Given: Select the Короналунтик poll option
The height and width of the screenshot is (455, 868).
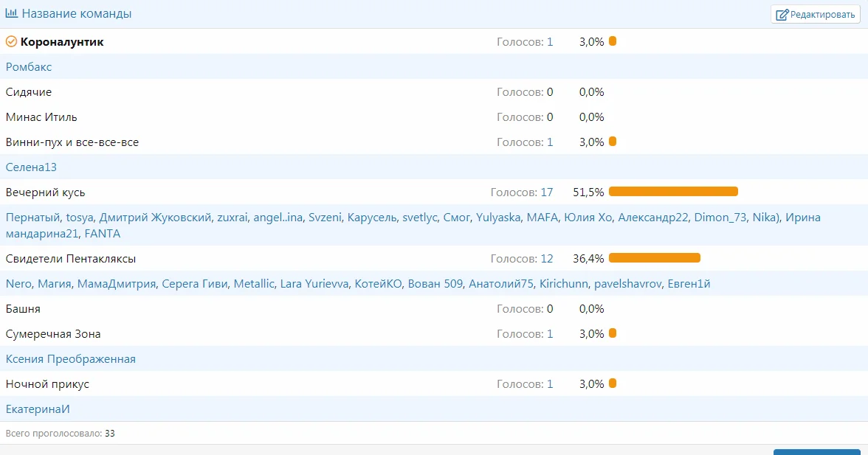Looking at the screenshot, I should coord(62,42).
